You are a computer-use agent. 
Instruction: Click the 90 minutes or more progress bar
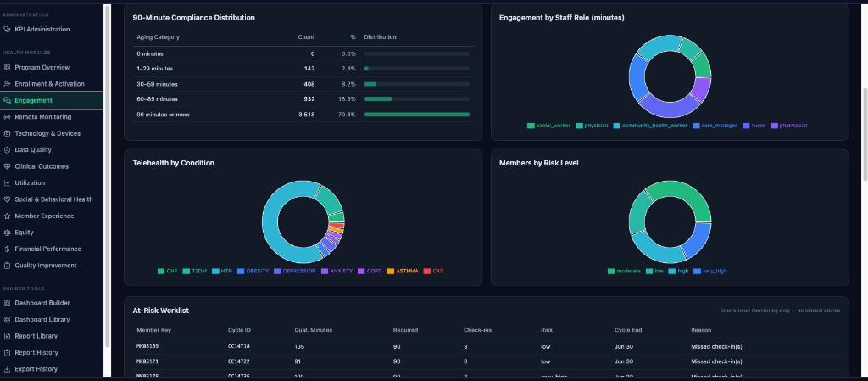[417, 115]
